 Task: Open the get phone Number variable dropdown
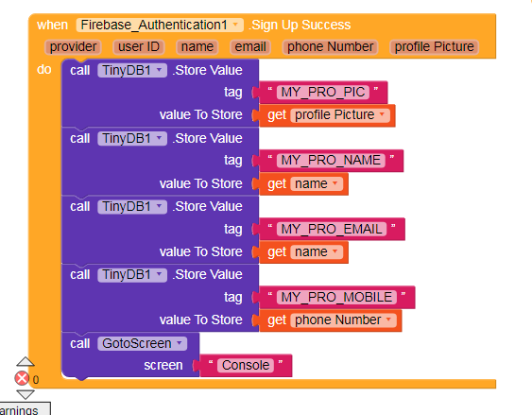coord(343,320)
